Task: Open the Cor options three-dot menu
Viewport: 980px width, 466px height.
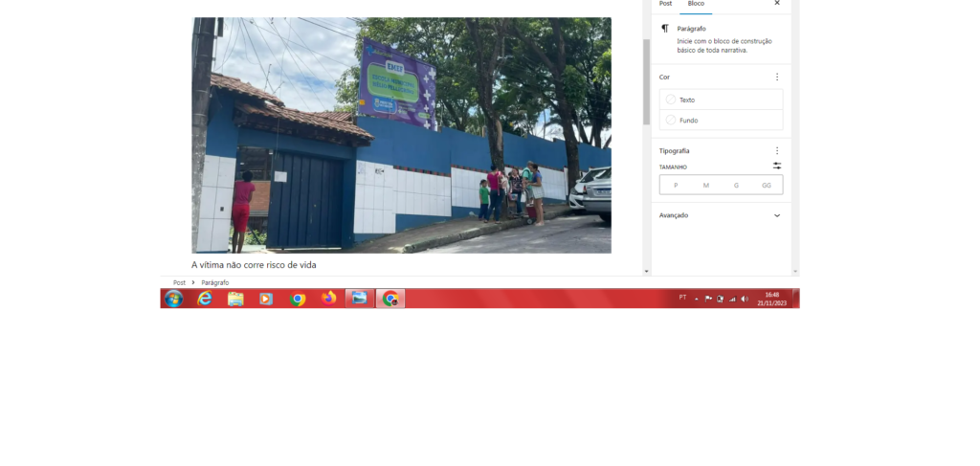Action: tap(776, 77)
